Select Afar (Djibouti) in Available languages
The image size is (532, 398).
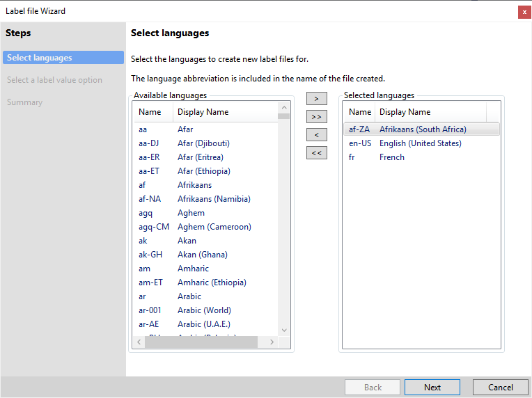(x=203, y=143)
